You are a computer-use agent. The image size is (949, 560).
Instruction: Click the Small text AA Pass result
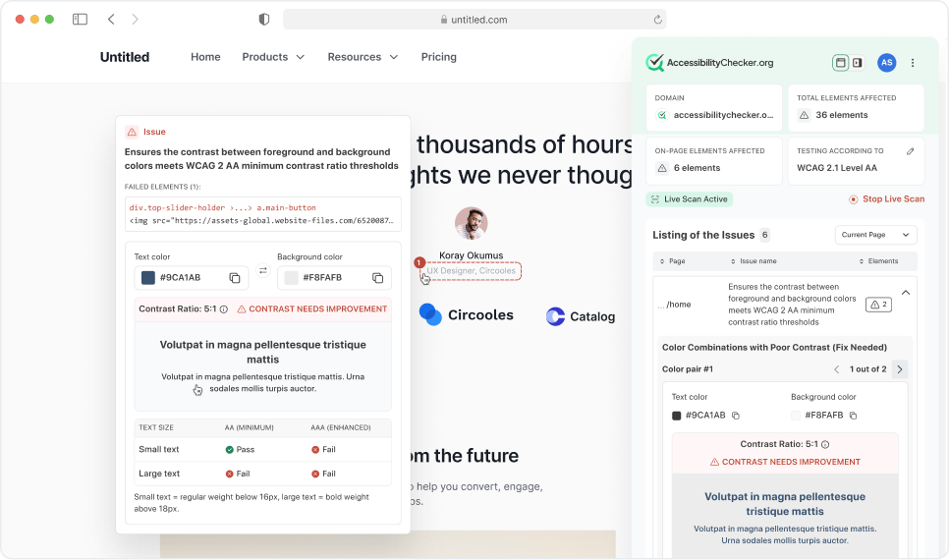240,449
